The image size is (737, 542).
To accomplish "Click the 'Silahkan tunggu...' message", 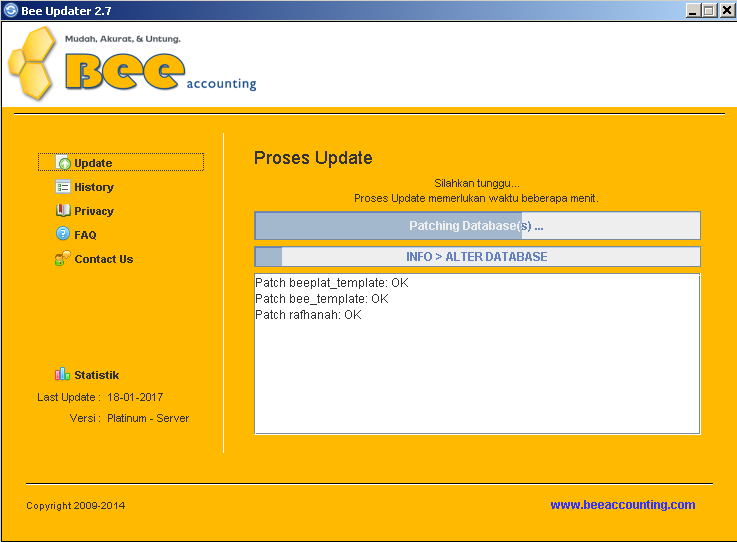I will tap(477, 183).
